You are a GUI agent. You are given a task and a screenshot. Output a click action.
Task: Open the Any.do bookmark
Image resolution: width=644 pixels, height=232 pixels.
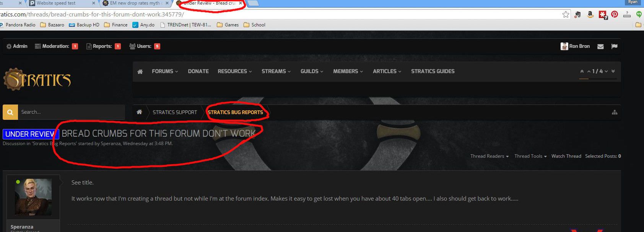point(143,25)
